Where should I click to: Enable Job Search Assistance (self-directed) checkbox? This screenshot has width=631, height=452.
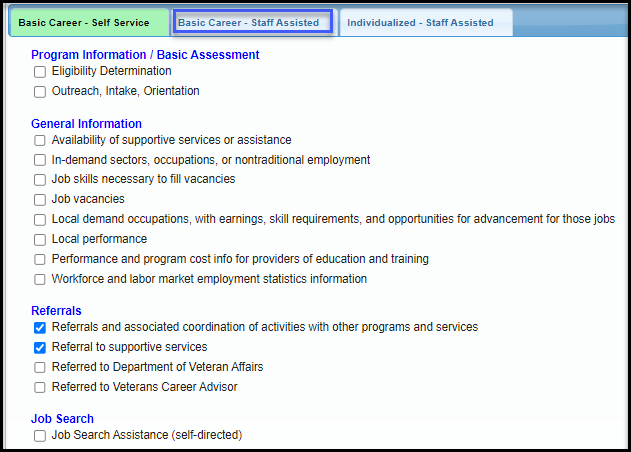pyautogui.click(x=40, y=436)
